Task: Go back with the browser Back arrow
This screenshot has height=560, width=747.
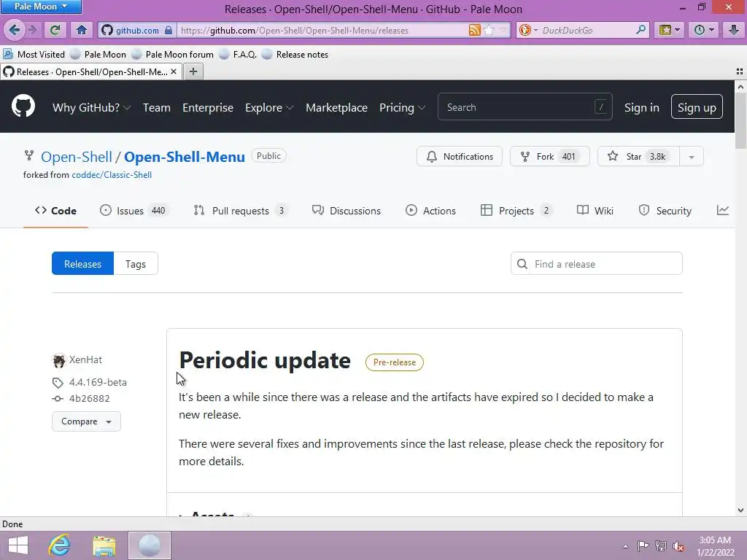Action: tap(15, 30)
